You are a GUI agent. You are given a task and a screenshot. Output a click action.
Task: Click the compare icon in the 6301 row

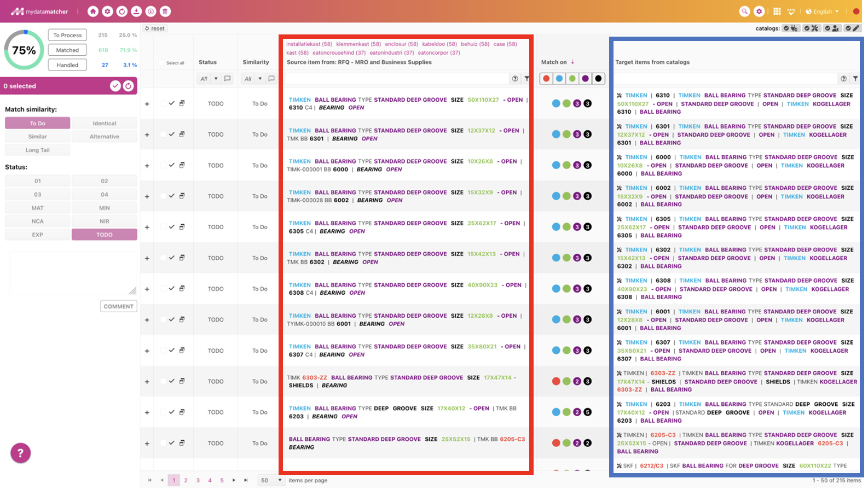(x=182, y=134)
